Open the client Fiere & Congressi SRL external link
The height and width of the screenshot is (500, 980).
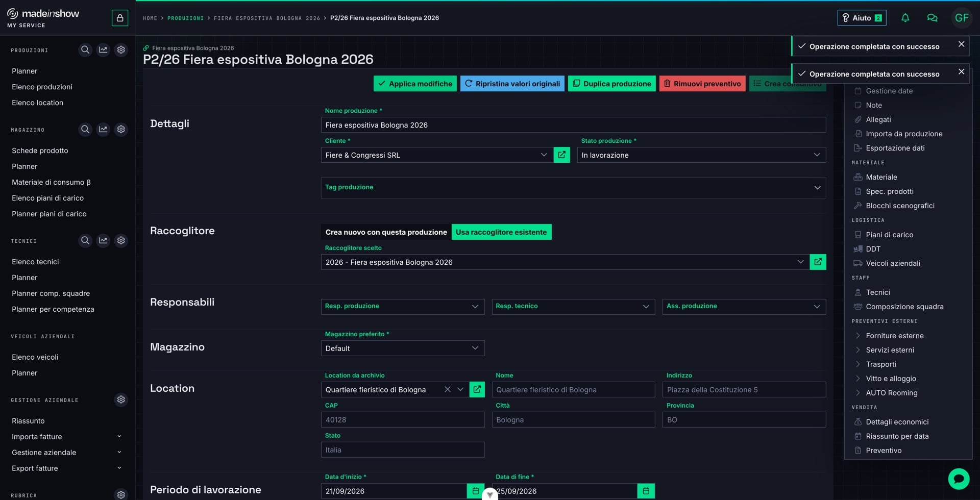click(x=561, y=155)
